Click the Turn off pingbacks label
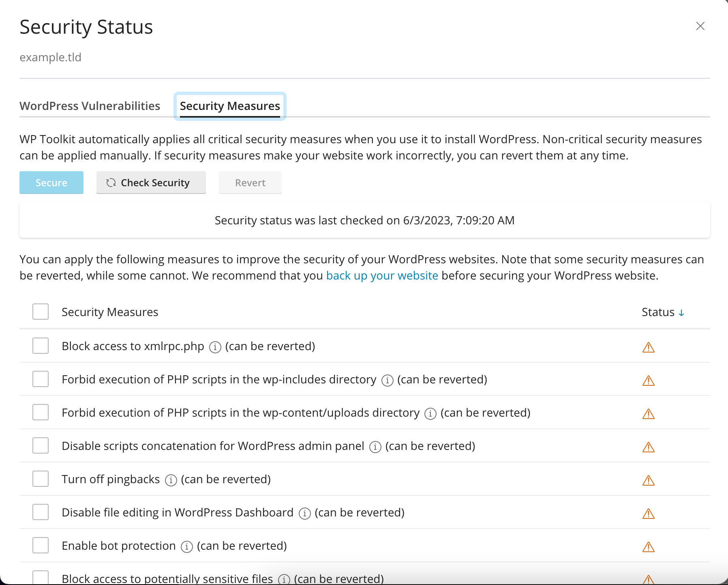Screen dimensions: 728x585 tap(111, 479)
